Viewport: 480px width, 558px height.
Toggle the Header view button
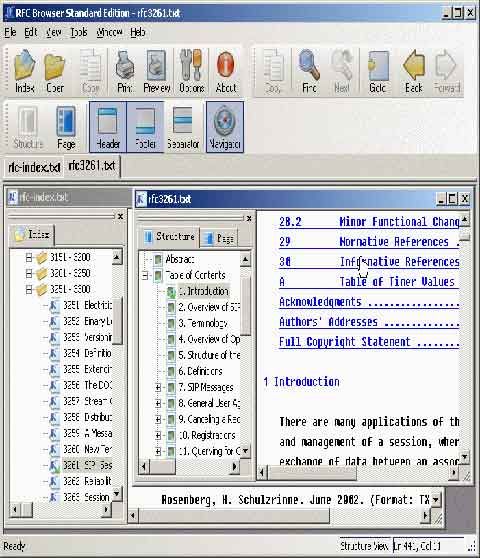tap(108, 127)
